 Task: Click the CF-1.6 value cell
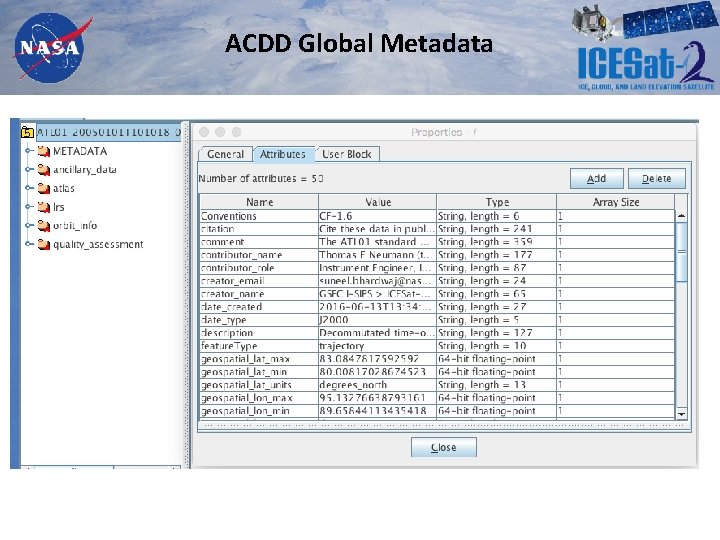[377, 216]
